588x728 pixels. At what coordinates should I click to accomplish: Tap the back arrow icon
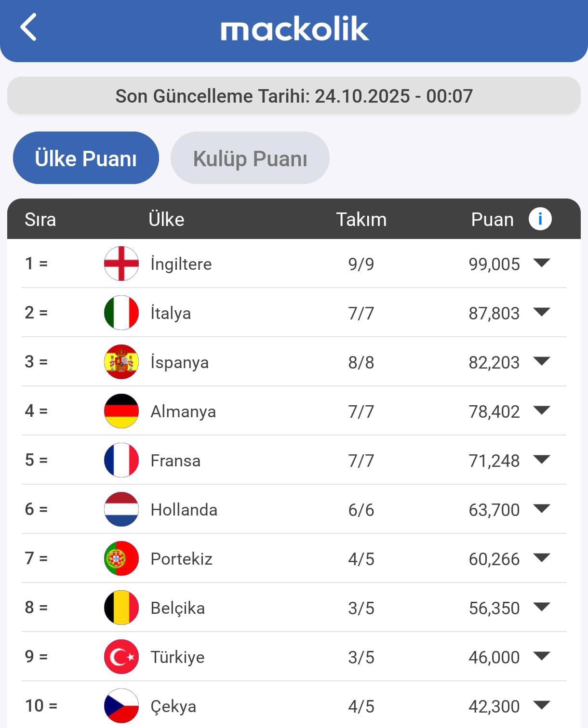(x=28, y=27)
